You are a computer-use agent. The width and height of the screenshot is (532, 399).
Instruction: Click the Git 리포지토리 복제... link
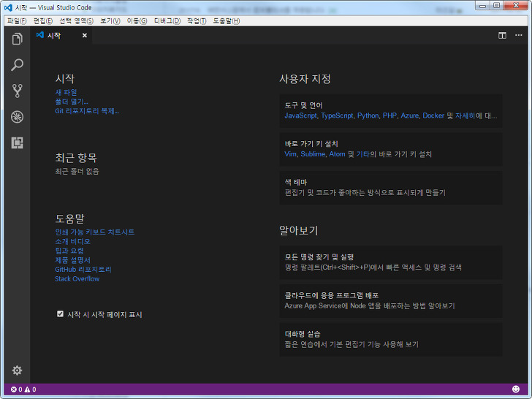[x=87, y=111]
